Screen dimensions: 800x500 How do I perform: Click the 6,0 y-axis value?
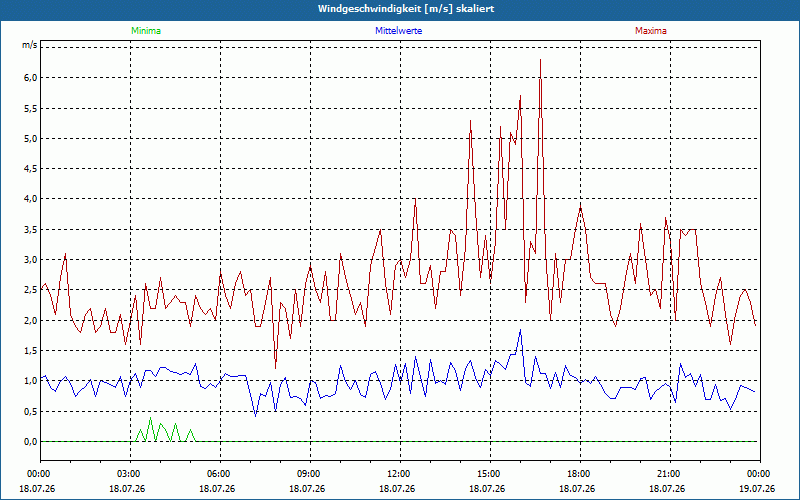(x=31, y=78)
